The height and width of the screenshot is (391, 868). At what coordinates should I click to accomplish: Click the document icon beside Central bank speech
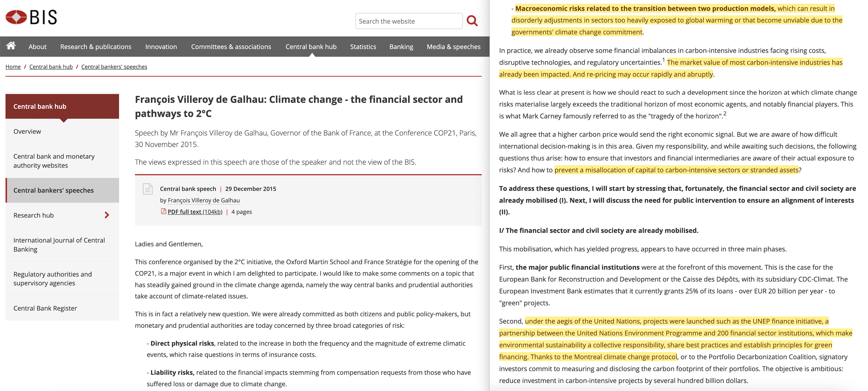(148, 189)
